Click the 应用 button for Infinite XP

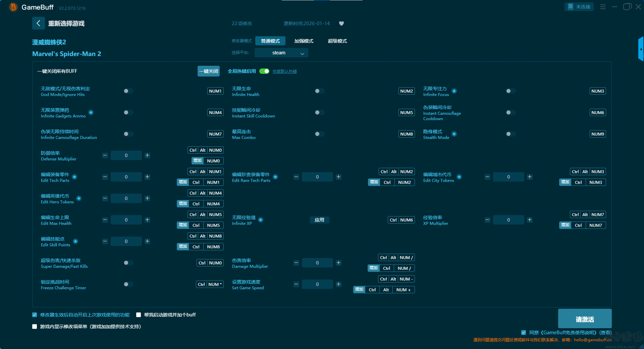click(319, 220)
